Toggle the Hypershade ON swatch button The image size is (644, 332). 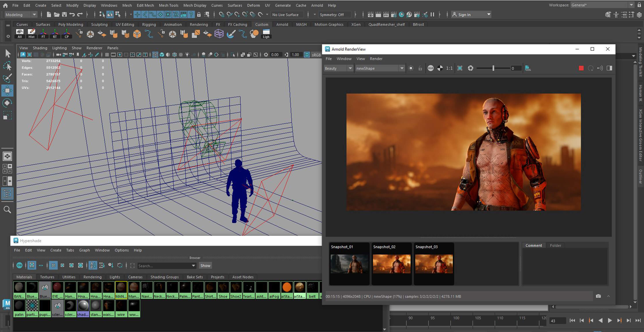click(x=19, y=265)
